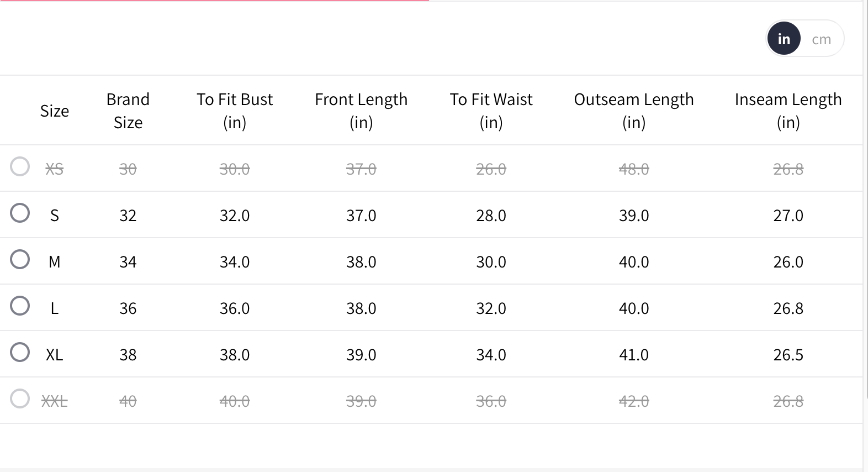Click the Front Length column header
This screenshot has width=868, height=472.
[361, 111]
